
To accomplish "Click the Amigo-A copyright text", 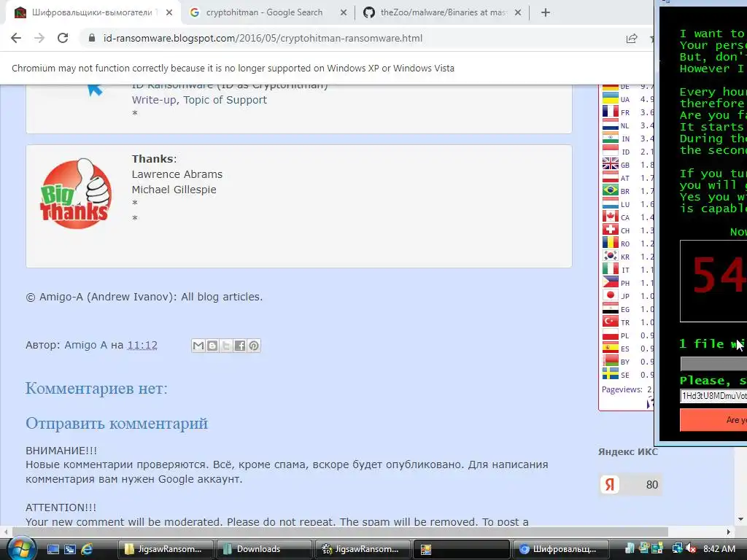I will [x=144, y=297].
